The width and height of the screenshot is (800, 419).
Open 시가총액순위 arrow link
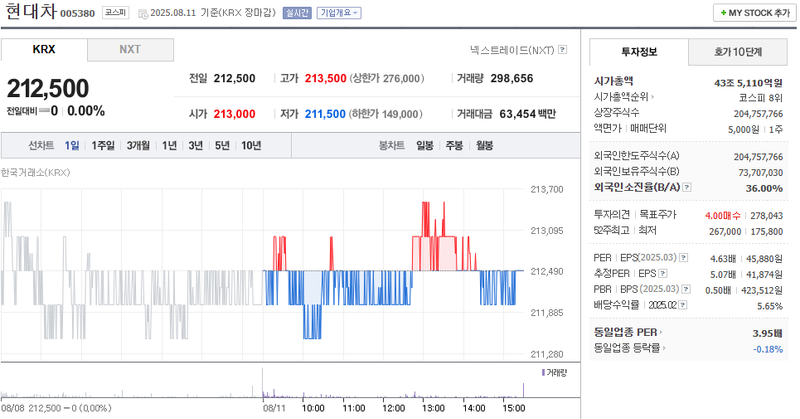[652, 96]
